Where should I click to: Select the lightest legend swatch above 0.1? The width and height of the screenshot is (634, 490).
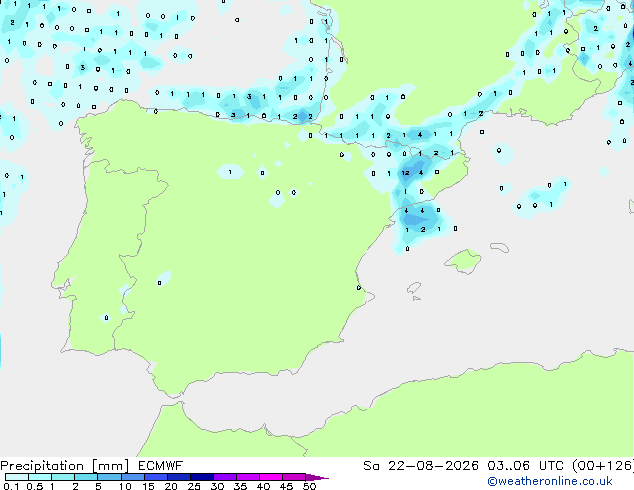click(x=17, y=477)
